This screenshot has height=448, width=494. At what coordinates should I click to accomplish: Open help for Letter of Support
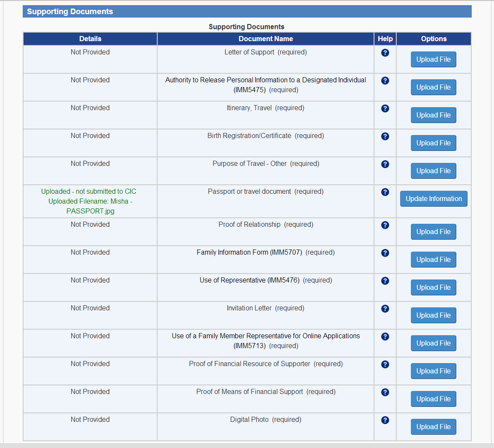tap(385, 53)
